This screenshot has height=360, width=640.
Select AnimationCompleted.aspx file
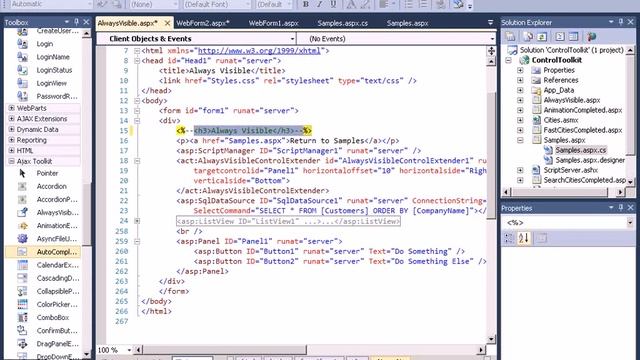(x=582, y=110)
